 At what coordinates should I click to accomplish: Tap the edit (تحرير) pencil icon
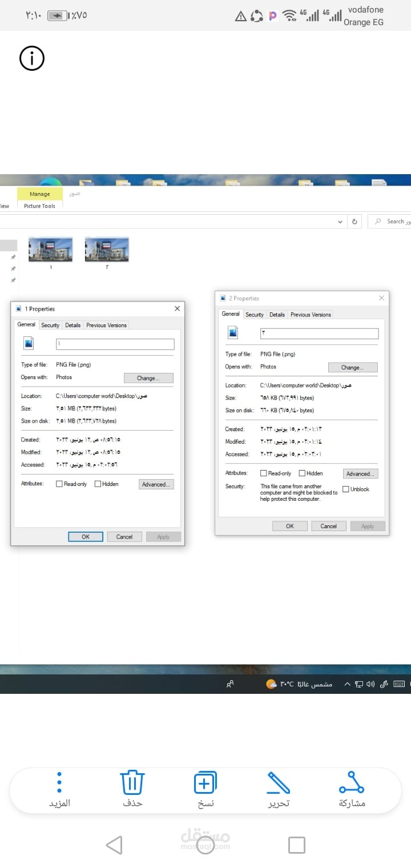click(x=278, y=782)
